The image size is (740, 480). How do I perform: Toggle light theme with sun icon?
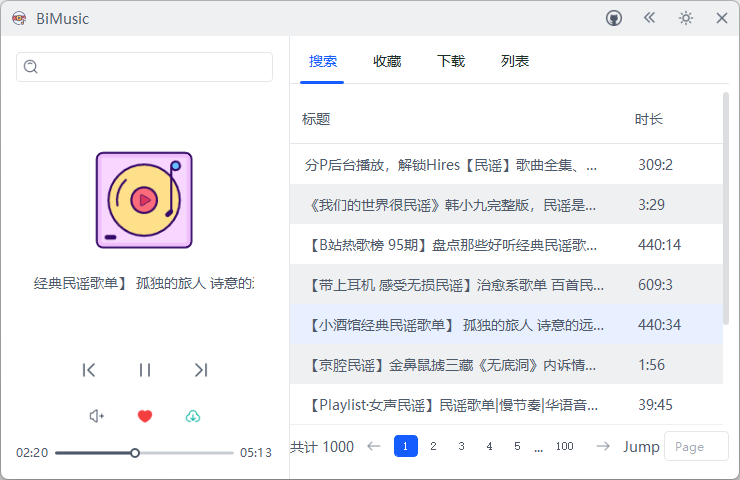click(686, 18)
